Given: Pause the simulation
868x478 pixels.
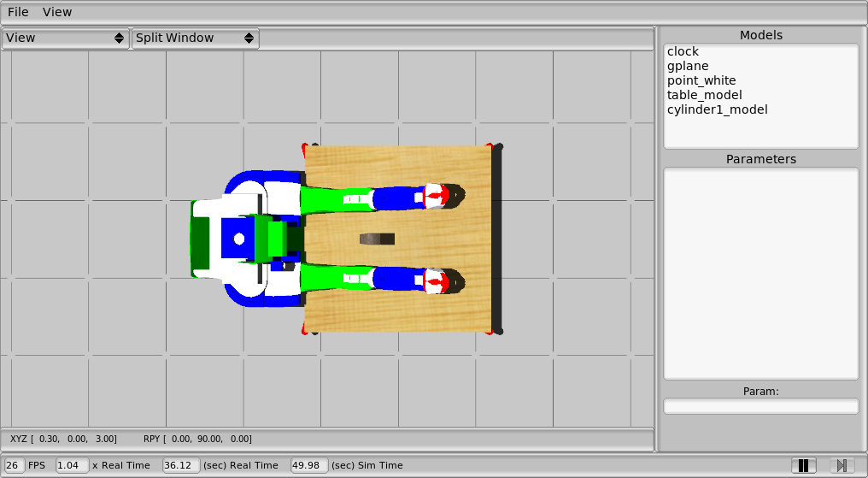Looking at the screenshot, I should (x=803, y=465).
